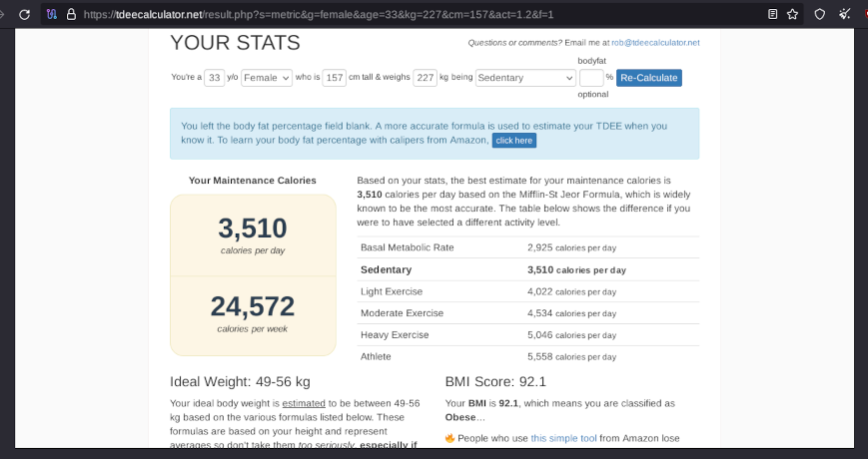Open the extension icon left of the lock
Screen dimensions: 868x459
pyautogui.click(x=52, y=14)
